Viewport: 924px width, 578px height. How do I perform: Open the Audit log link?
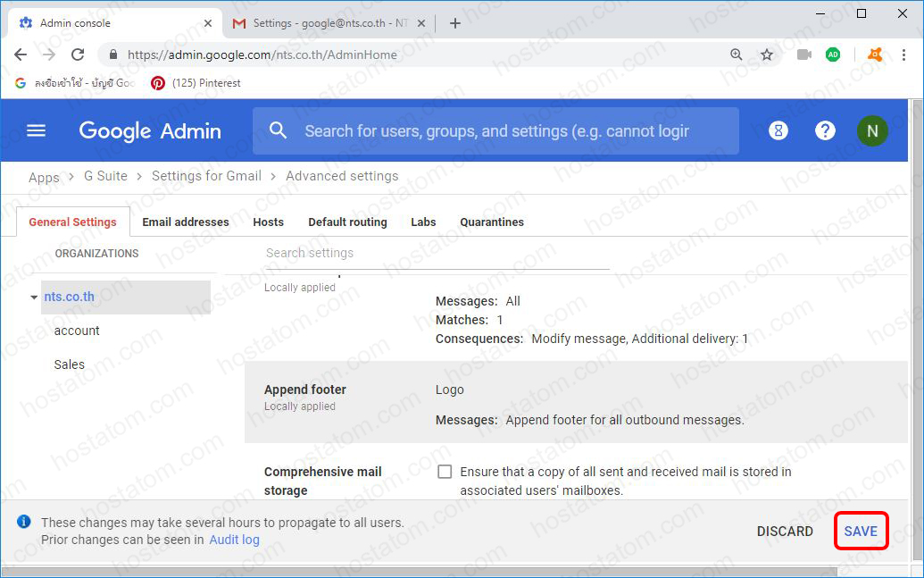pos(234,540)
